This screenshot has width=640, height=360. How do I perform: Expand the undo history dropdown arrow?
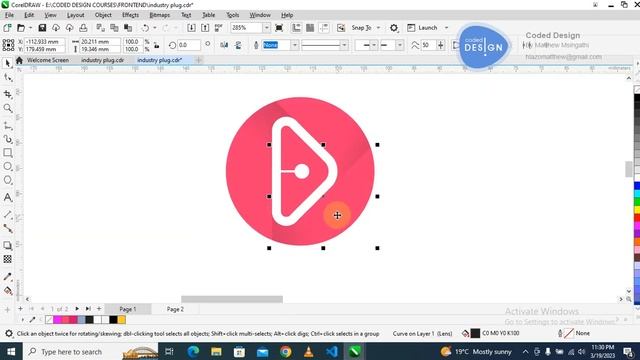155,28
